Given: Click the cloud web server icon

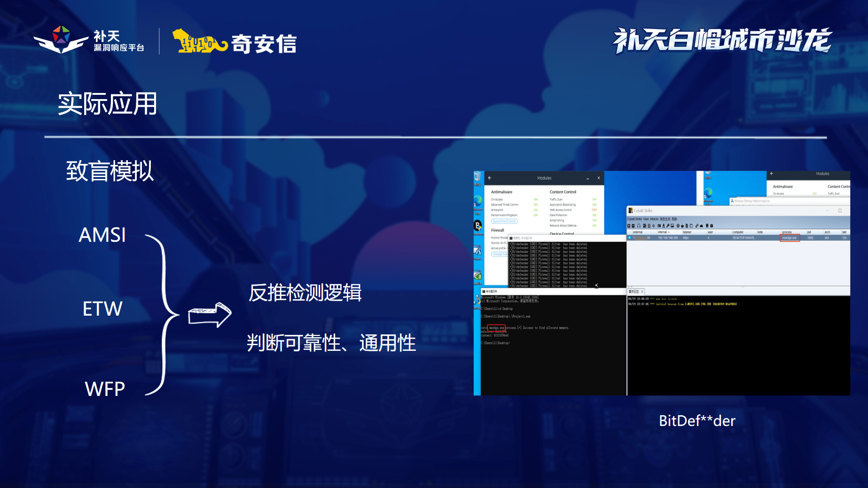Looking at the screenshot, I should pos(702,226).
